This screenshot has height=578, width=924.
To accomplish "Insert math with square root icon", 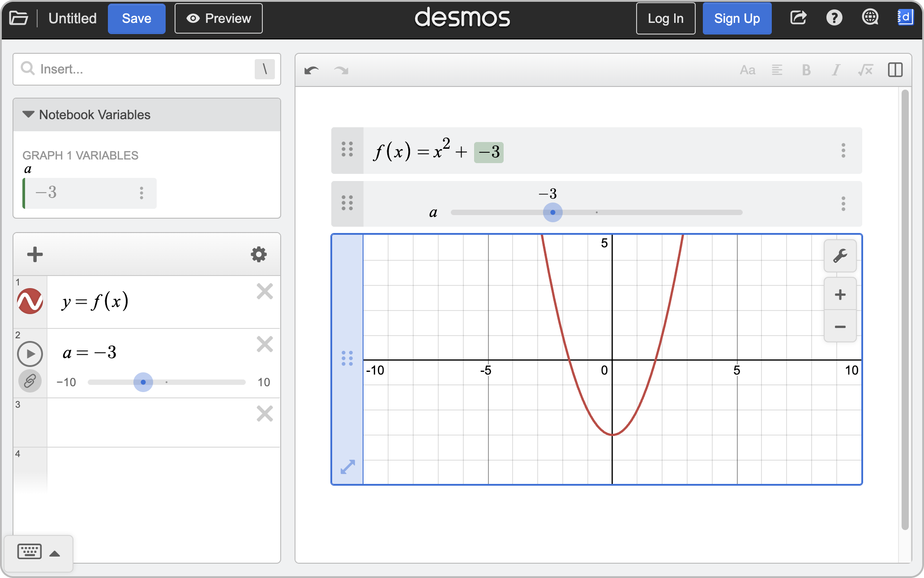I will pos(865,70).
